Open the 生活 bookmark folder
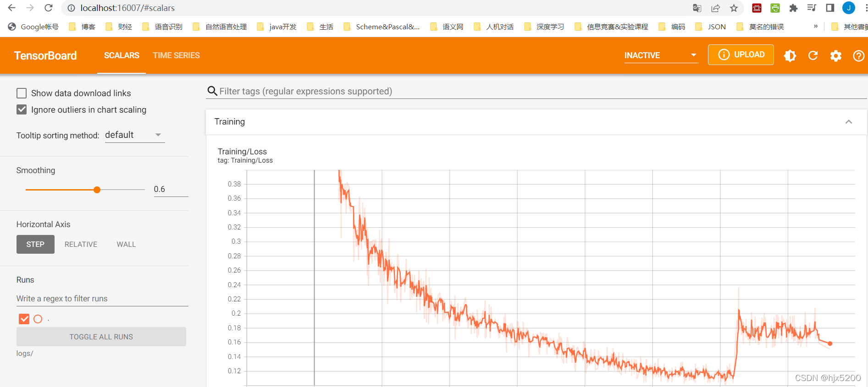 [x=320, y=27]
